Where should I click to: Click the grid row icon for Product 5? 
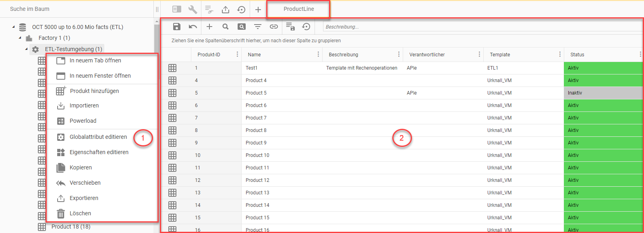[172, 93]
